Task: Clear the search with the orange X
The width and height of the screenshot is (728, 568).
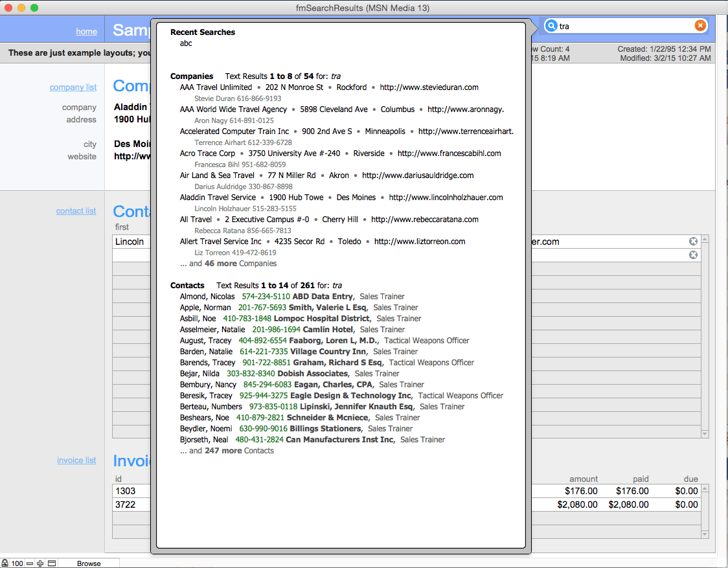Action: coord(700,26)
